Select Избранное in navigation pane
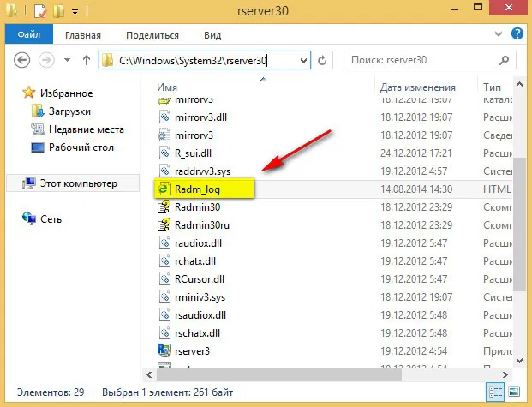The height and width of the screenshot is (407, 532). 67,93
